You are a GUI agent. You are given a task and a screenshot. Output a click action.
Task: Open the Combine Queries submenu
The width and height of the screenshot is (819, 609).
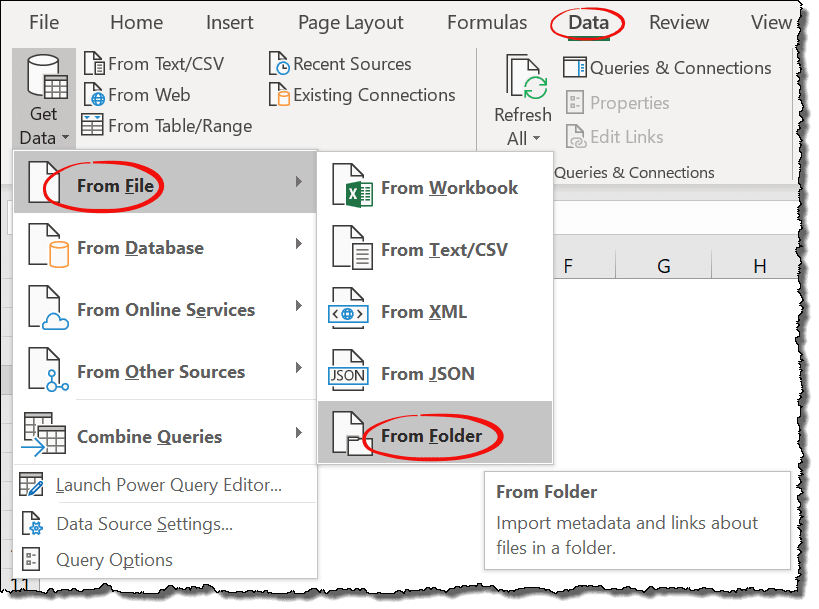tap(165, 436)
